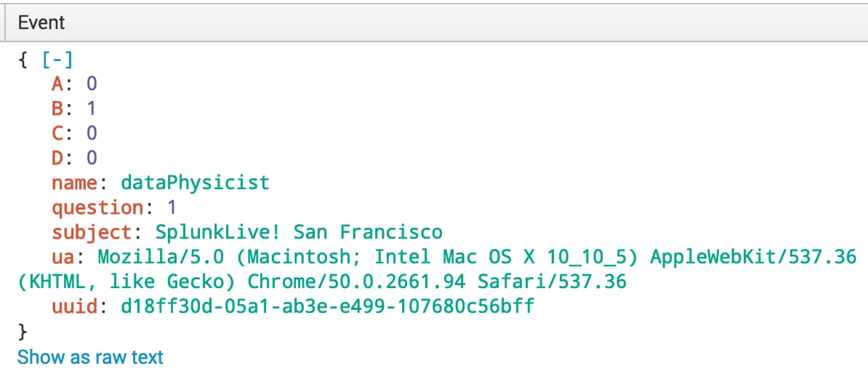Click the field name A
The height and width of the screenshot is (374, 868).
pos(58,84)
